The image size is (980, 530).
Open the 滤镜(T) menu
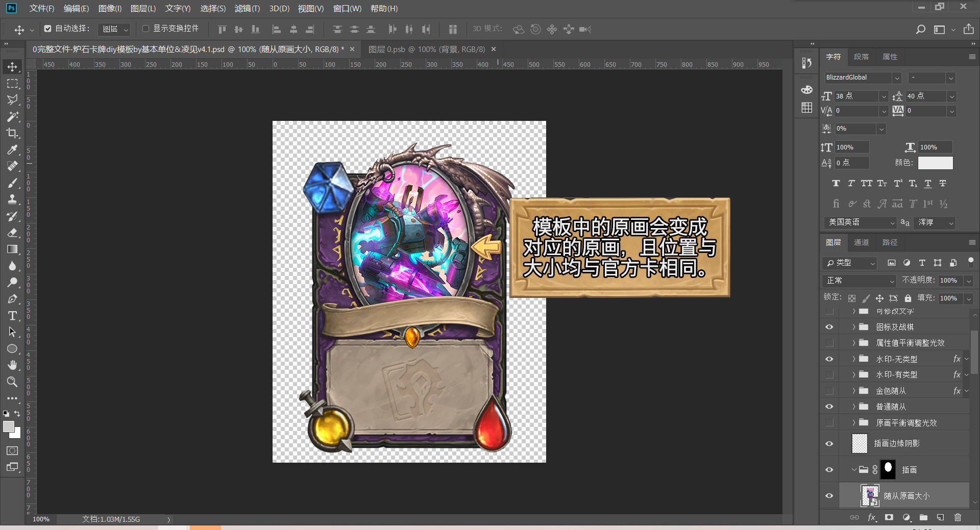coord(247,9)
